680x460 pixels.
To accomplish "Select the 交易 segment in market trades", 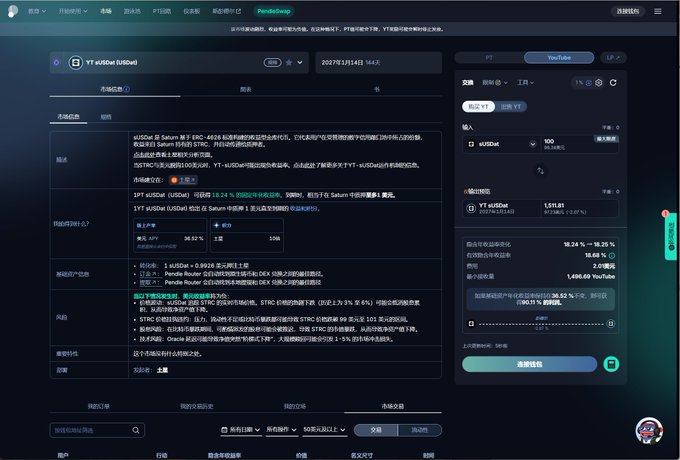I will point(376,430).
